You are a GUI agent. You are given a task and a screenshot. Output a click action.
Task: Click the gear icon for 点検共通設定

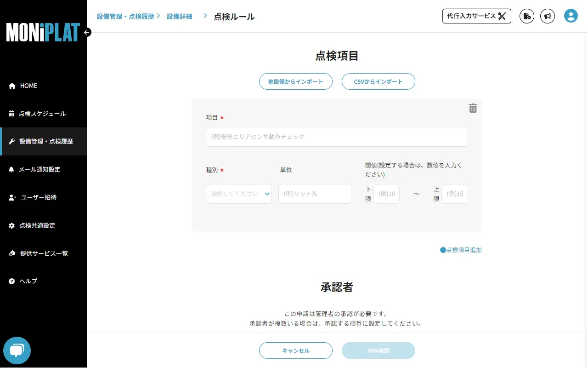[x=11, y=225]
